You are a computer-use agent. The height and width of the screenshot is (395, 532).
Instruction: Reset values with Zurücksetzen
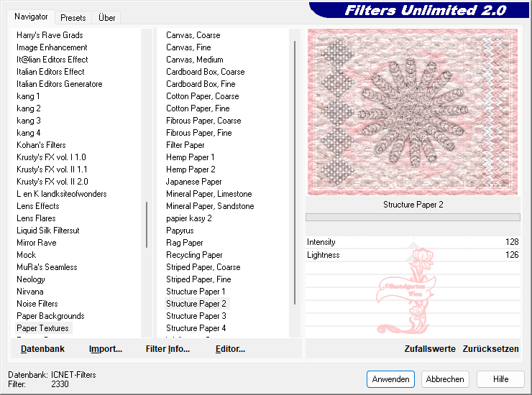point(490,349)
